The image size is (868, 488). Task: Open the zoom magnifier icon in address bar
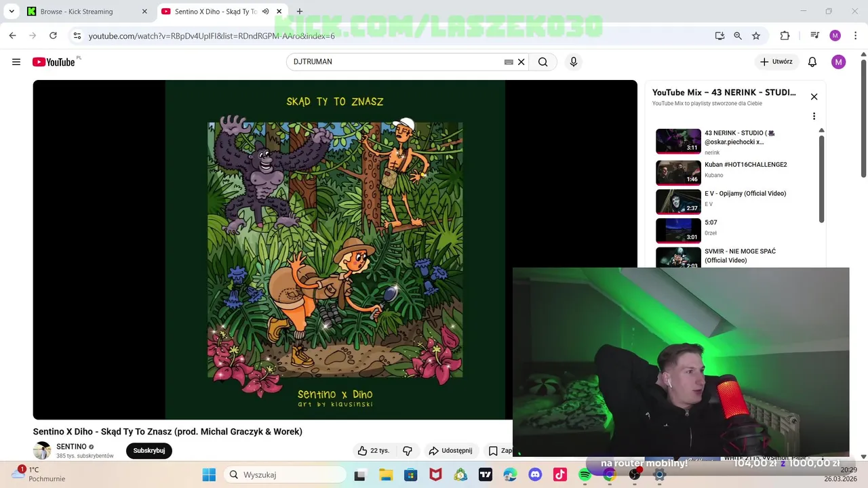[x=738, y=36]
